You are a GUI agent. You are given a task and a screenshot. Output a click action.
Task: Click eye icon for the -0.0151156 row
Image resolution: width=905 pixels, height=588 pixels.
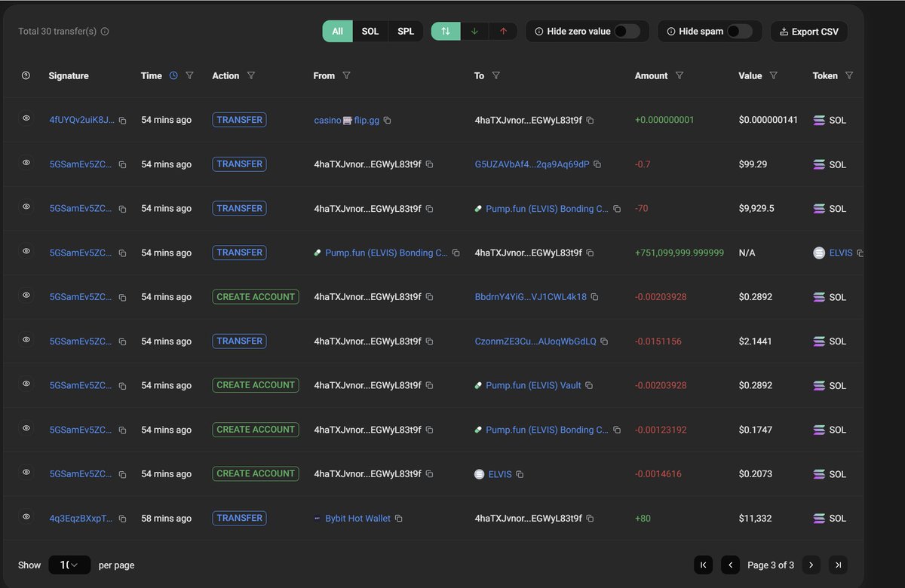click(26, 339)
